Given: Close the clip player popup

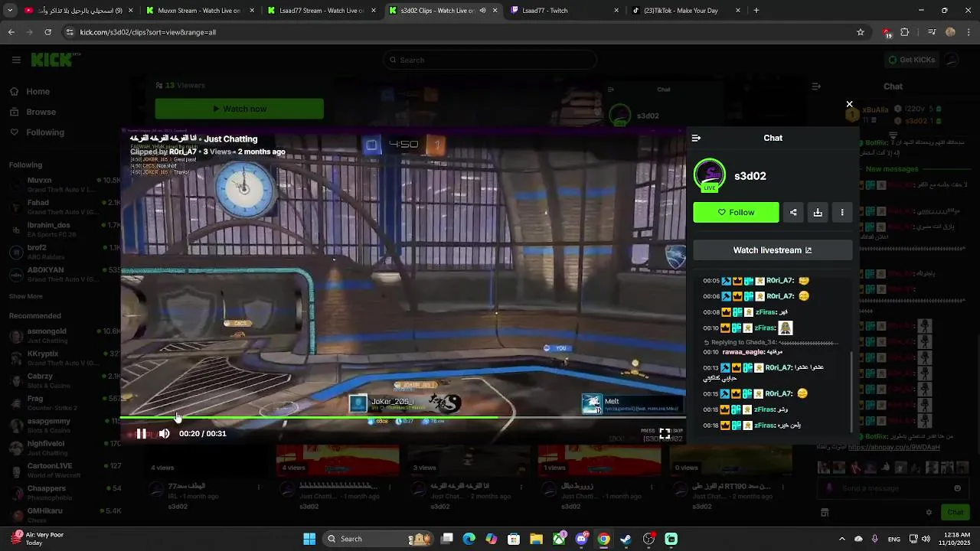Looking at the screenshot, I should point(849,104).
